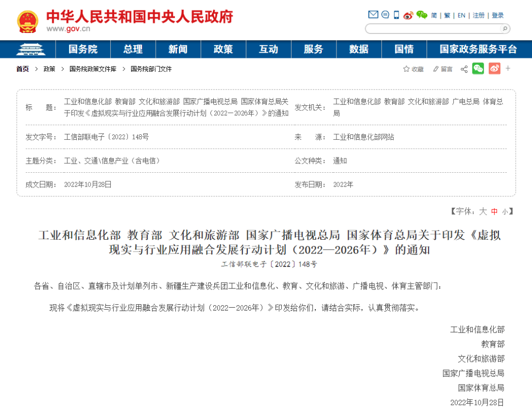The height and width of the screenshot is (411, 532).
Task: Click the 中华人民共和国中央人民政府 site title
Action: tap(139, 17)
